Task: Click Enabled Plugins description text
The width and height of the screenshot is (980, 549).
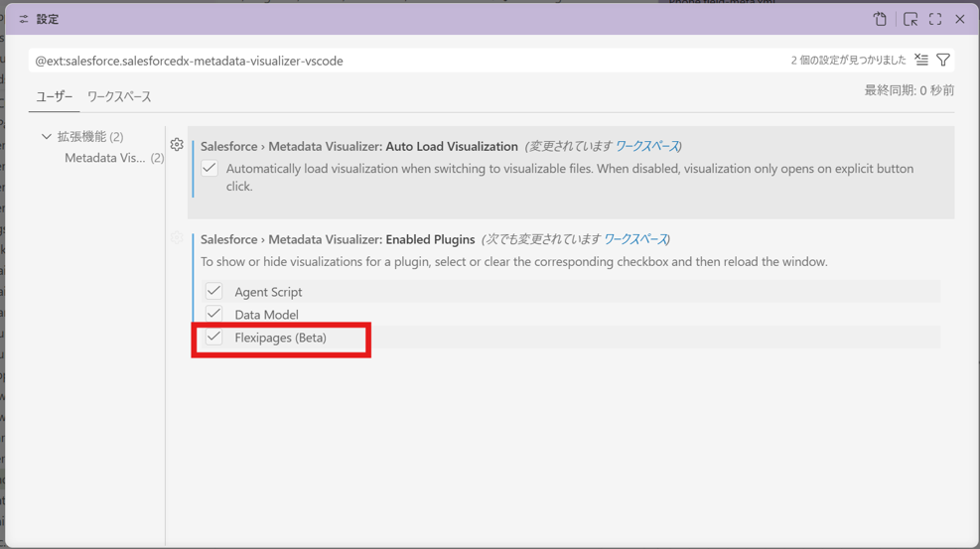Action: pos(513,262)
